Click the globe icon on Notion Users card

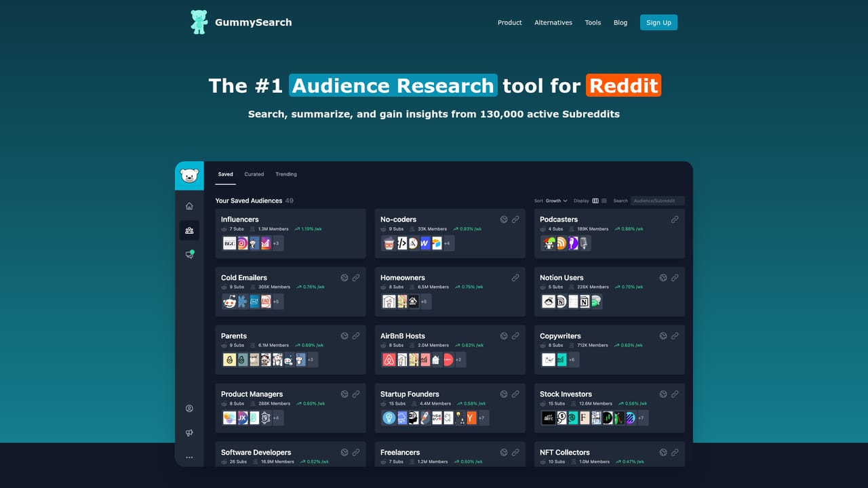[x=663, y=278]
